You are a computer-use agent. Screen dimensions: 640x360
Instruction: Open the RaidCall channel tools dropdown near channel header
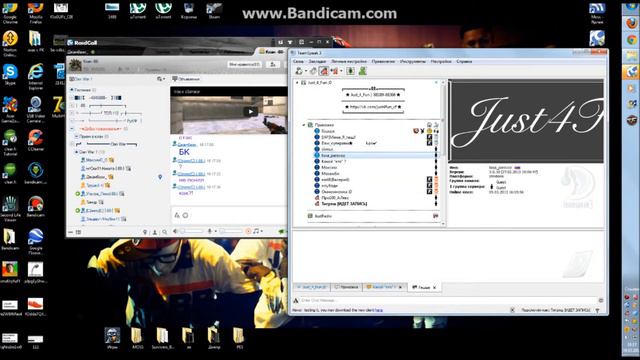[x=161, y=79]
